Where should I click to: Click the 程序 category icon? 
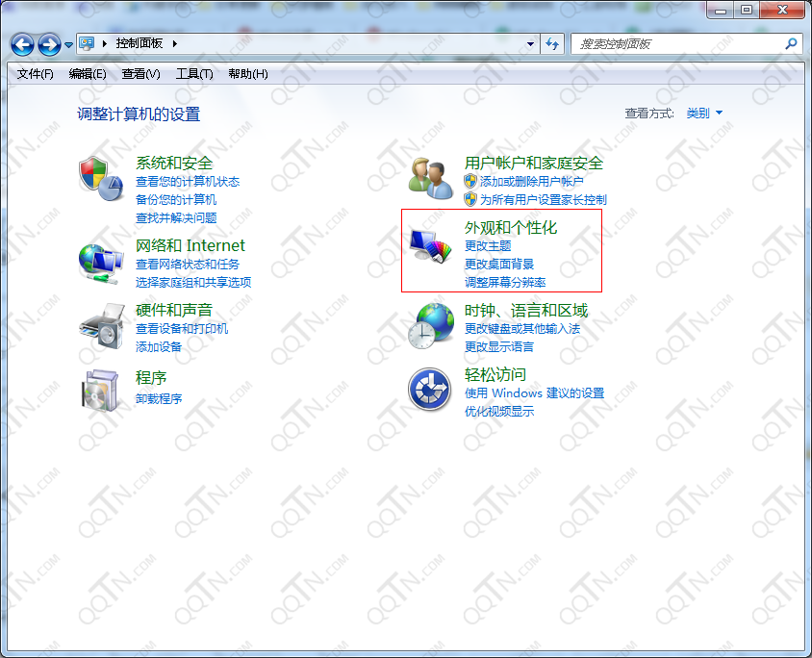(x=101, y=388)
